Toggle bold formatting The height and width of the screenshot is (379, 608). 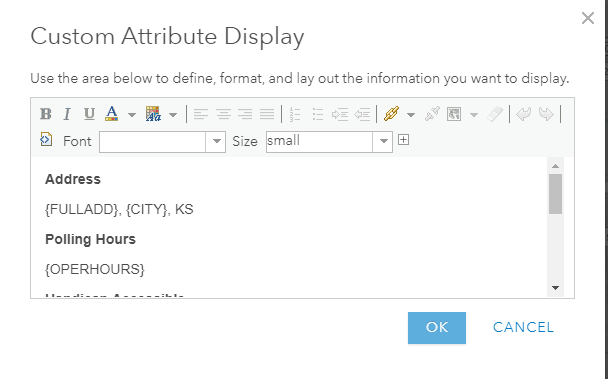46,114
